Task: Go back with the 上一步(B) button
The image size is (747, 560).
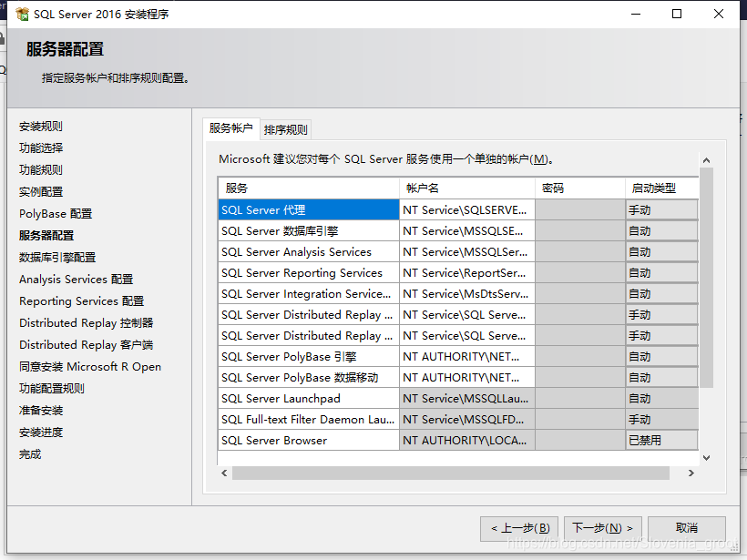Action: click(x=519, y=528)
